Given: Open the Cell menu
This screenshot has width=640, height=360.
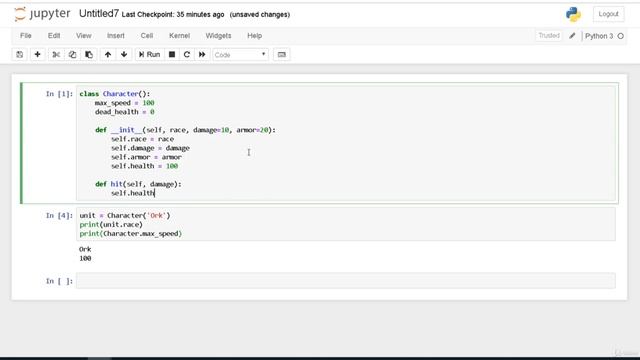Looking at the screenshot, I should tap(147, 36).
